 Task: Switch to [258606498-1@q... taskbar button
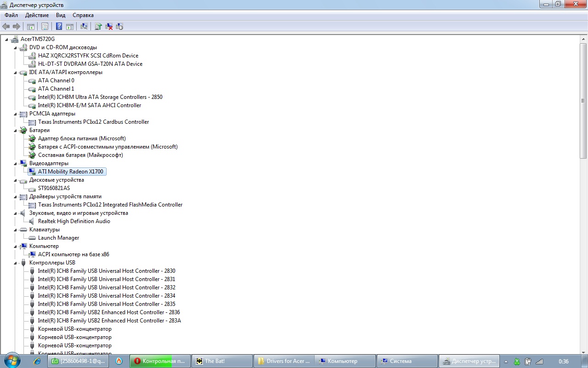tap(78, 361)
